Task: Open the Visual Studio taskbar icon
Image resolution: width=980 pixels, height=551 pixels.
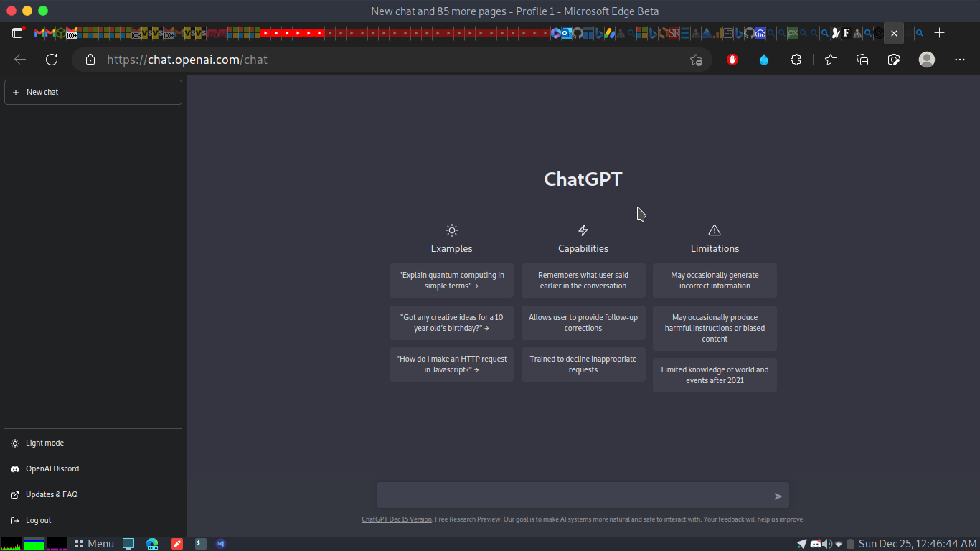Action: pyautogui.click(x=221, y=544)
